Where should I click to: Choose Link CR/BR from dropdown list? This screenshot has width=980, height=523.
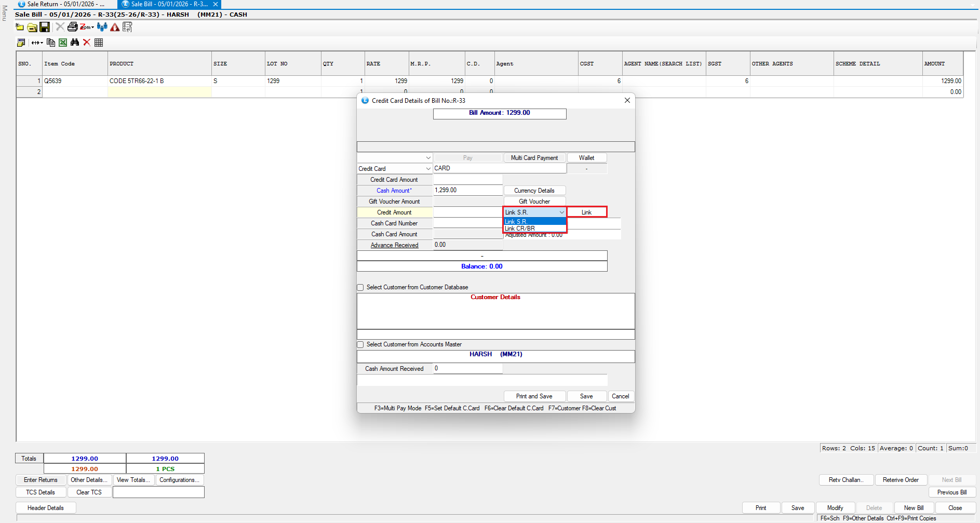(x=520, y=229)
